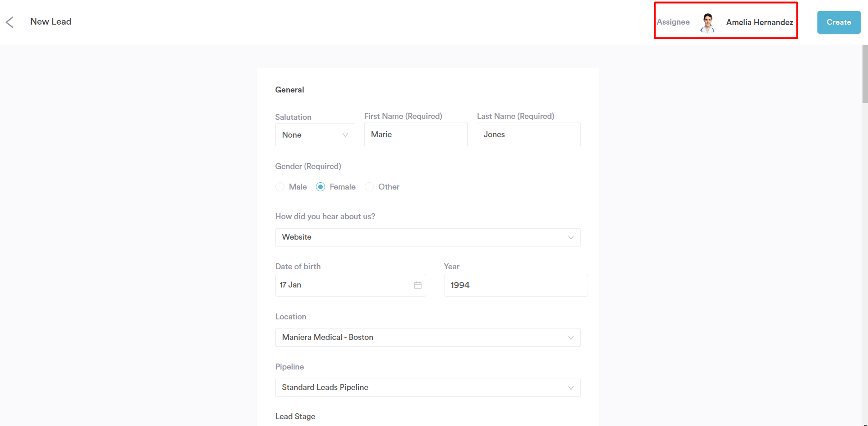The image size is (868, 426).
Task: Open calendar icon in Date of birth
Action: [x=418, y=285]
